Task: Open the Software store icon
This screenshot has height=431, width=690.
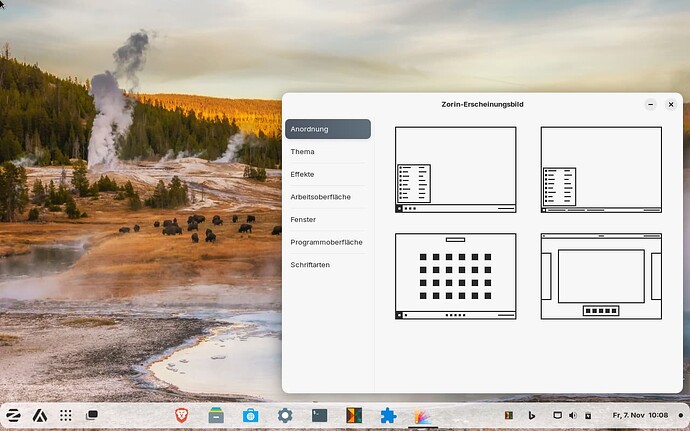Action: pos(250,415)
